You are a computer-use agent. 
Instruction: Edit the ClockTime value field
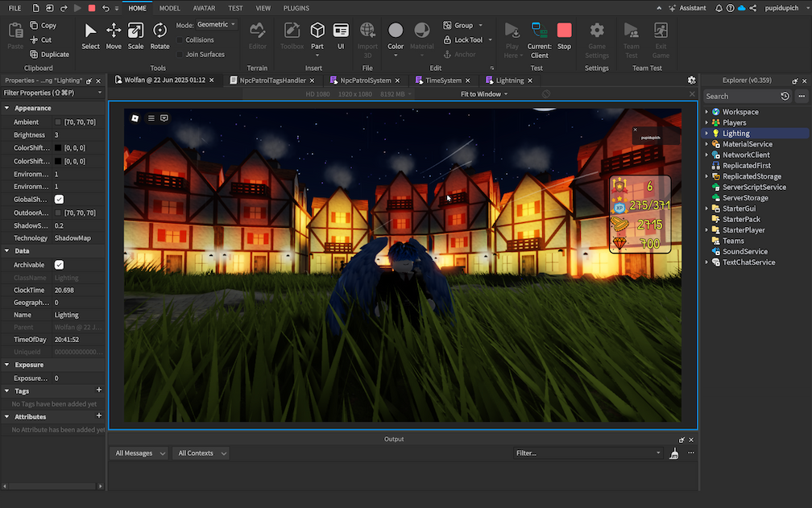coord(79,290)
